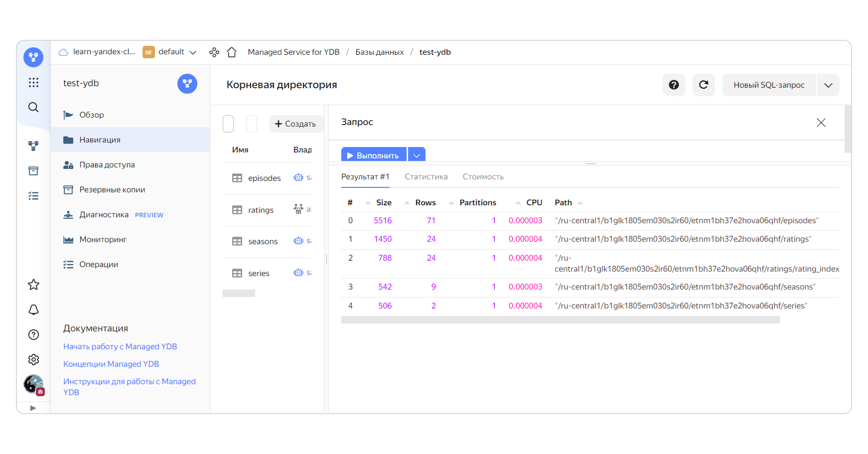Expand the default folder dropdown

click(x=193, y=52)
